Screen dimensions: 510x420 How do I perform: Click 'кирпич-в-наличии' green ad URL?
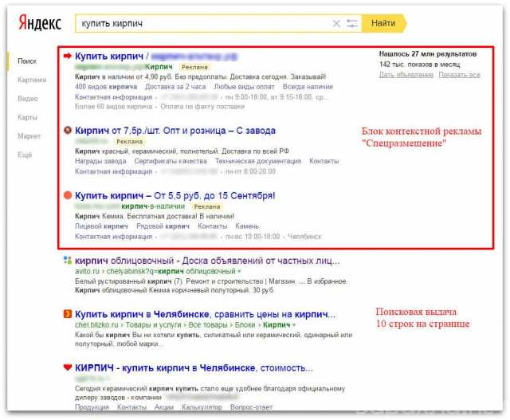pyautogui.click(x=153, y=206)
